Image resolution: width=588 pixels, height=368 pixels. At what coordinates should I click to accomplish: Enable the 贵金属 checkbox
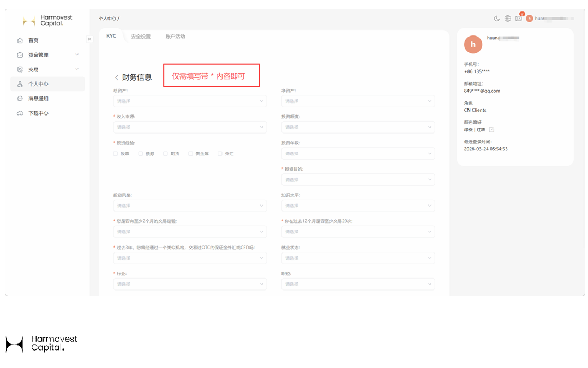pos(190,154)
